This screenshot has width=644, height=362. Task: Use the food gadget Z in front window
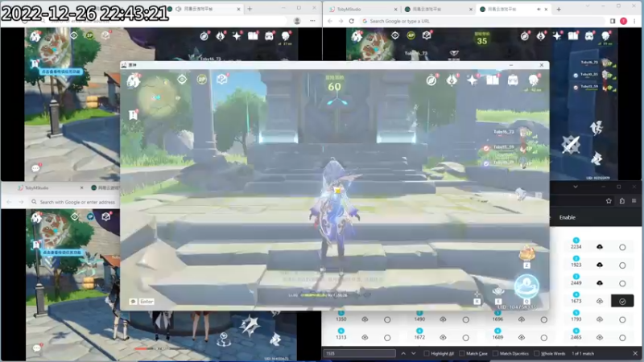click(x=526, y=254)
